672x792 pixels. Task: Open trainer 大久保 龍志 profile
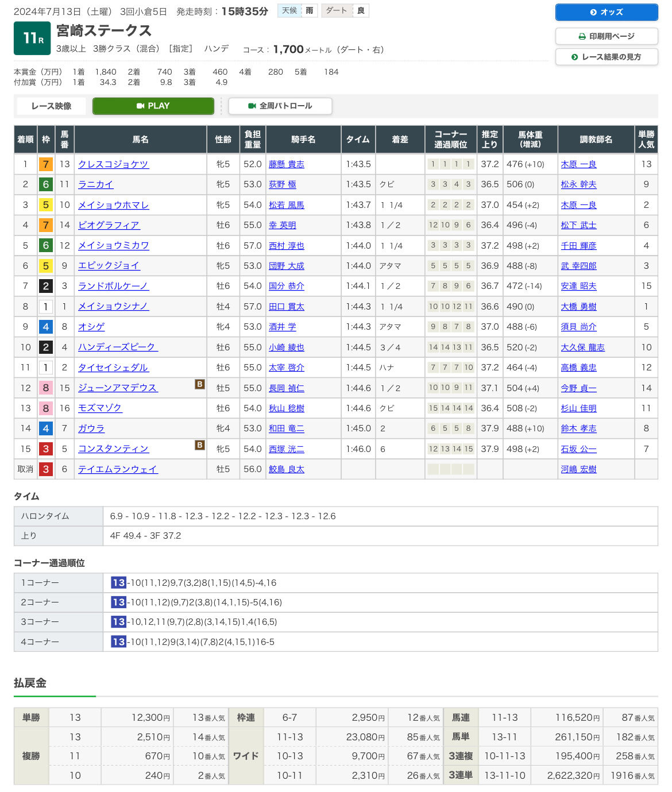[582, 347]
